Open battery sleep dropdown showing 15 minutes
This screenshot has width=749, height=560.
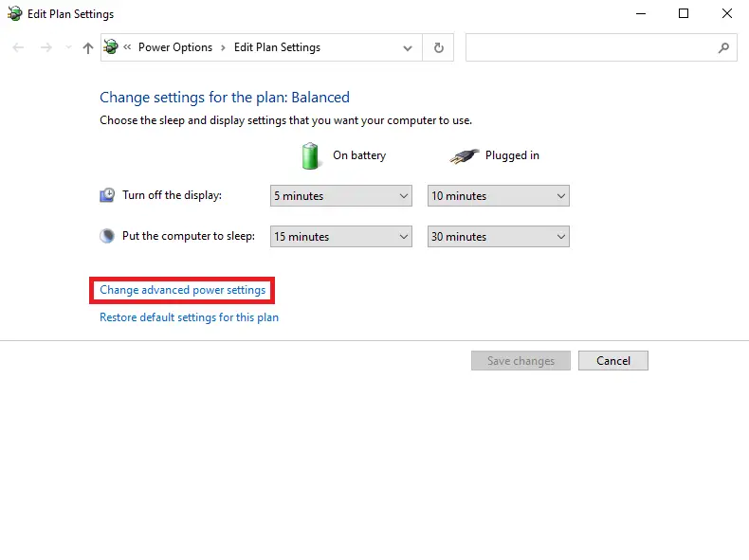[x=341, y=236]
